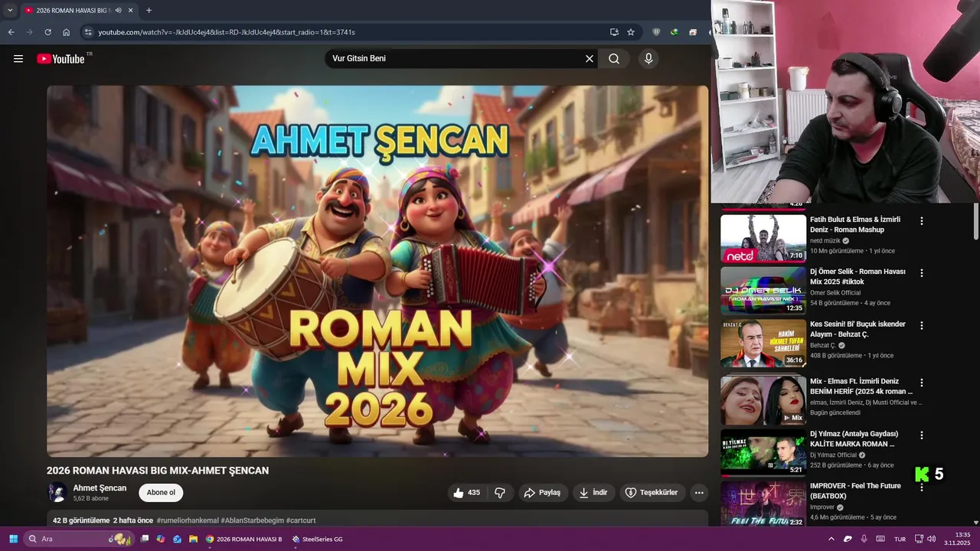
Task: Close the 2026 ROMAN HAVASI tab
Action: (130, 11)
